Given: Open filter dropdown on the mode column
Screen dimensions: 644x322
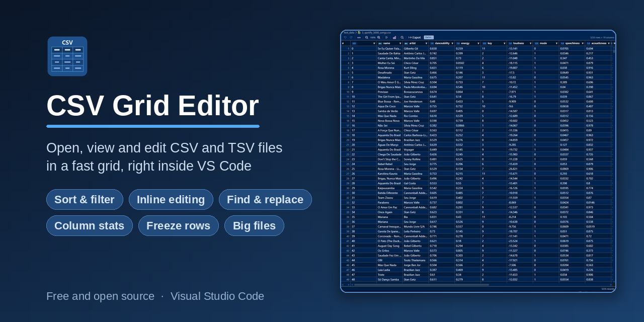Looking at the screenshot, I should click(556, 43).
